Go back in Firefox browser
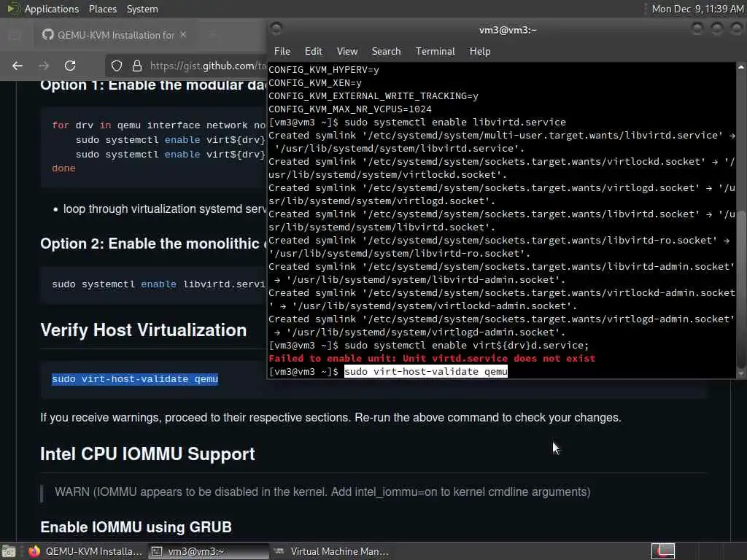 [18, 66]
